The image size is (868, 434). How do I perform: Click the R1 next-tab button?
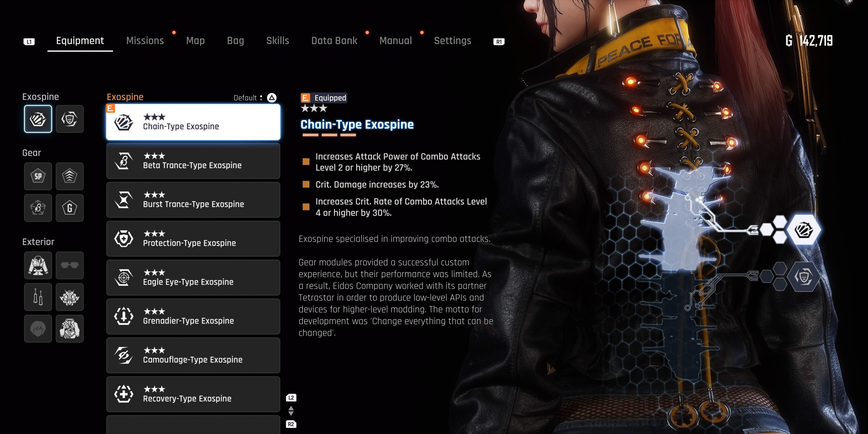click(x=499, y=41)
